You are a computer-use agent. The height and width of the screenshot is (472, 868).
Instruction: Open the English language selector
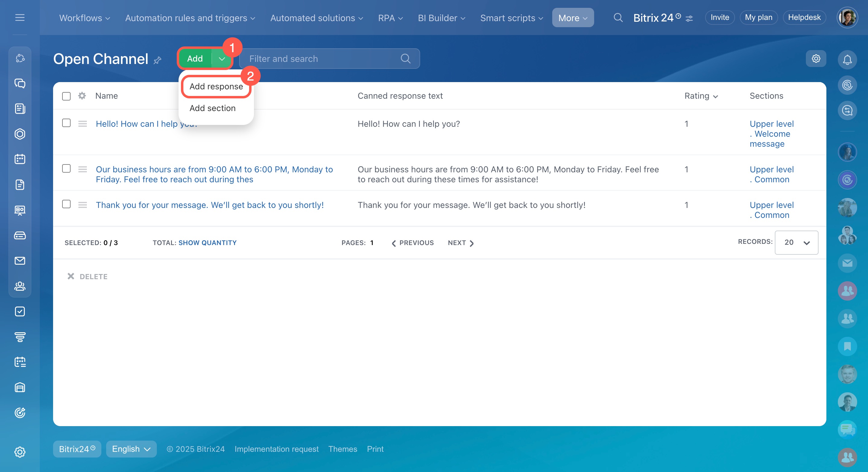131,449
